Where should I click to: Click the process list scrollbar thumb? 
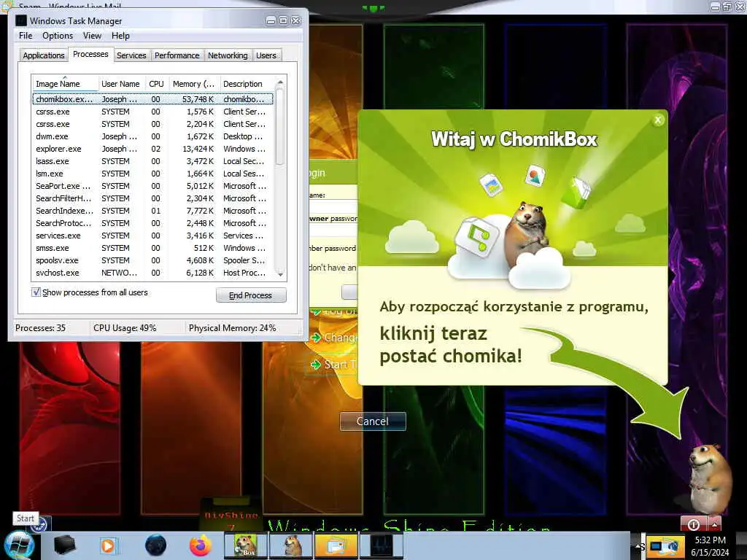280,127
